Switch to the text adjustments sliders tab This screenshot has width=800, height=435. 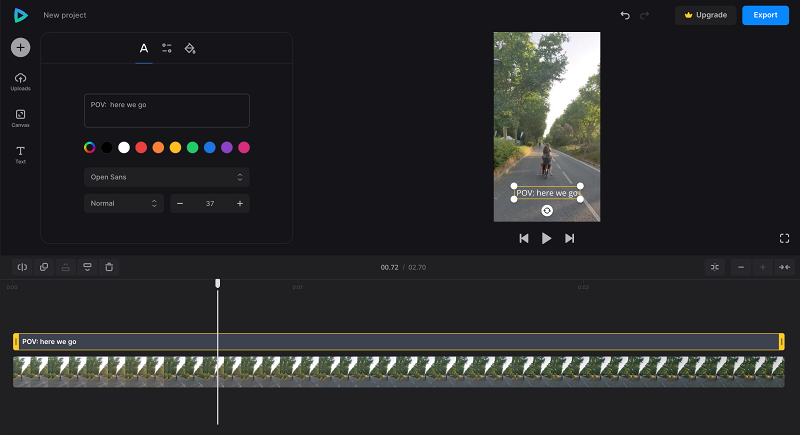[167, 48]
